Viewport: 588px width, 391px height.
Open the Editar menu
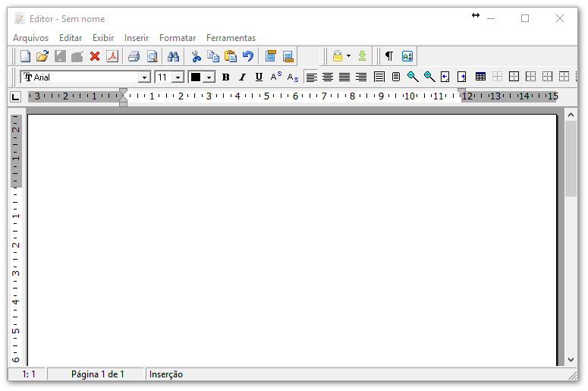pos(71,38)
